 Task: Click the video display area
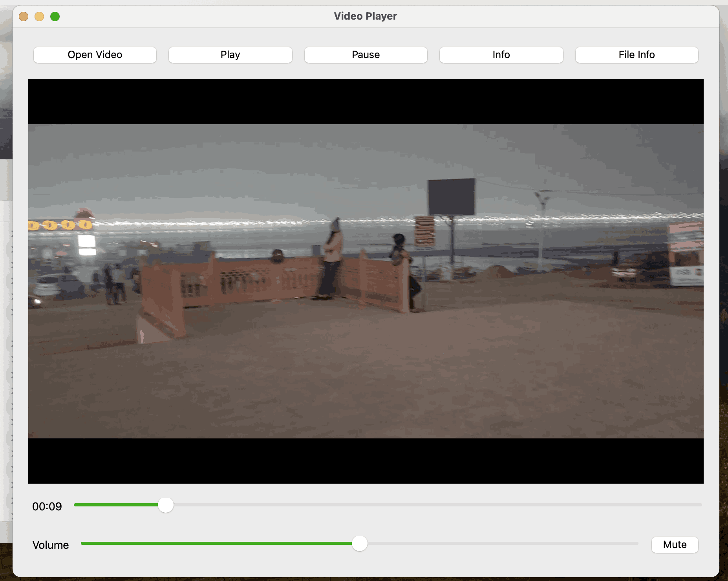coord(366,281)
